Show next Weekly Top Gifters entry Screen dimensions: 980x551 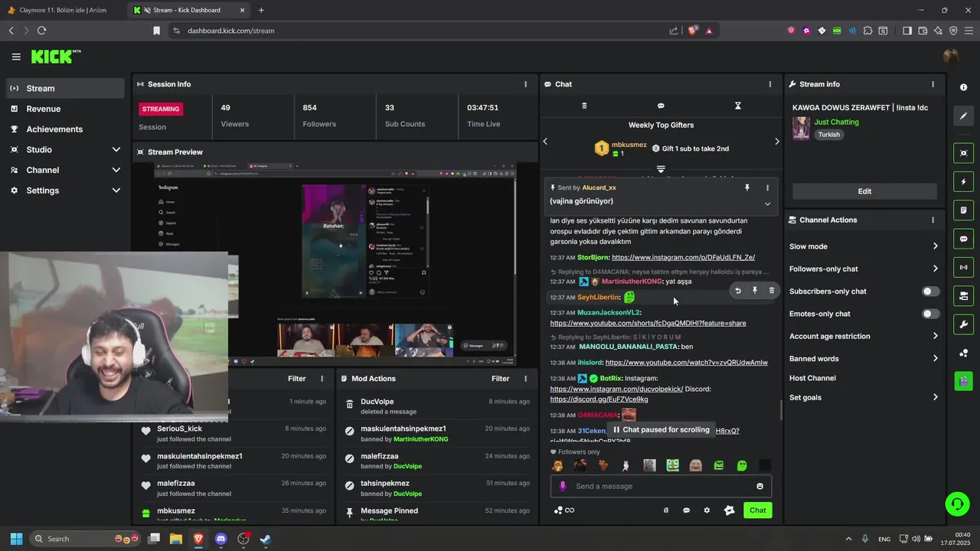777,141
